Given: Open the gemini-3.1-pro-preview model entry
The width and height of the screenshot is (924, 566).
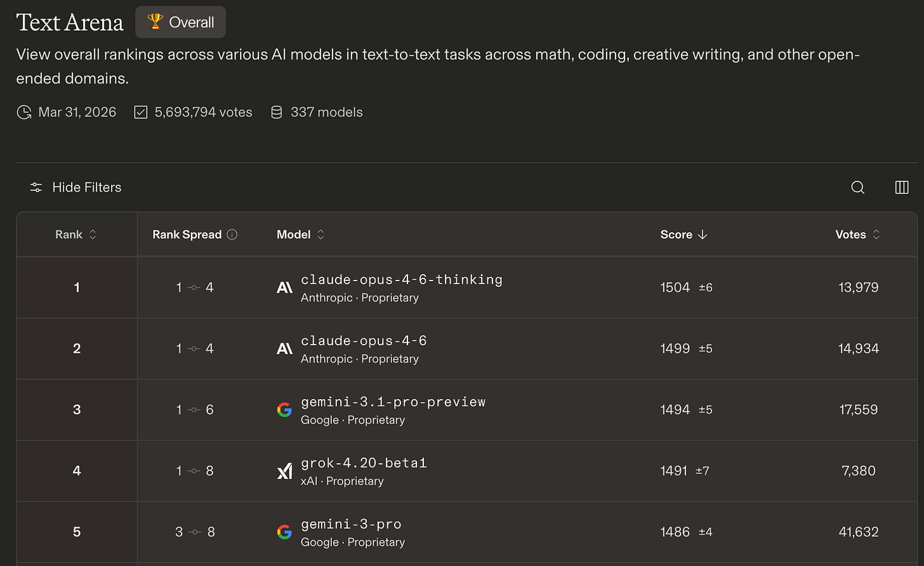Looking at the screenshot, I should click(x=393, y=402).
